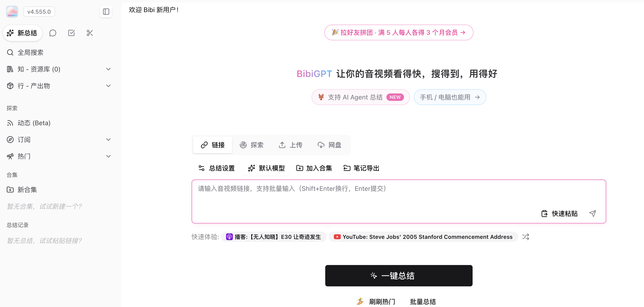Click the v4.555.0 version badge

tap(39, 12)
